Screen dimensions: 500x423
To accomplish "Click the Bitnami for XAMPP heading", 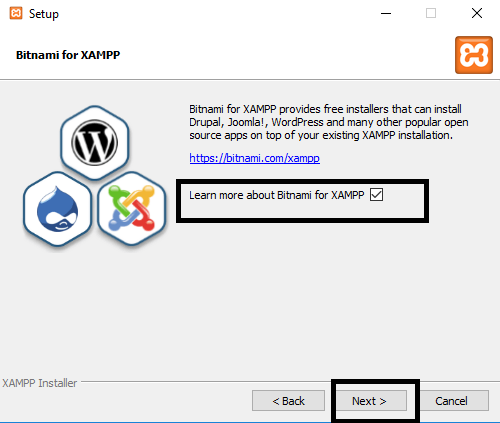I will coord(68,55).
